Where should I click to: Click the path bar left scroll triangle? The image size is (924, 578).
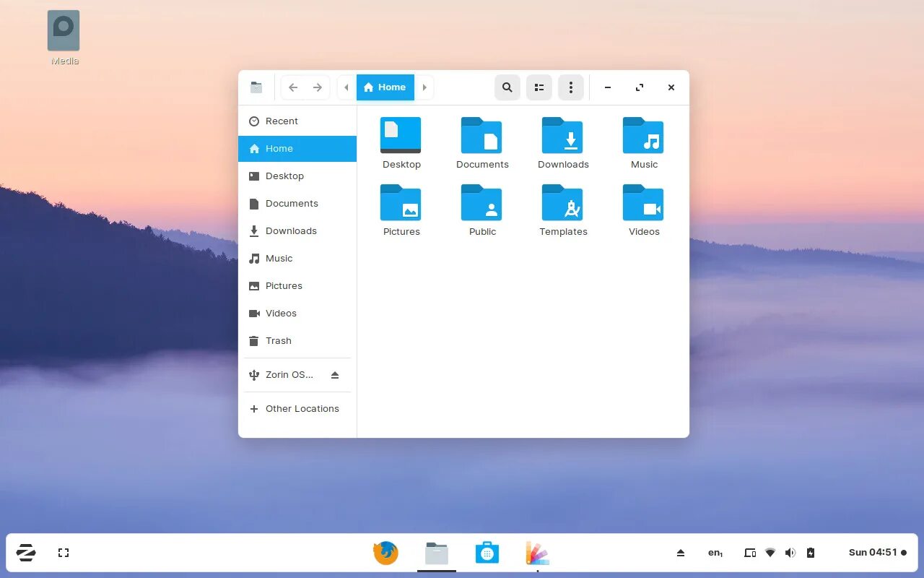coord(346,87)
